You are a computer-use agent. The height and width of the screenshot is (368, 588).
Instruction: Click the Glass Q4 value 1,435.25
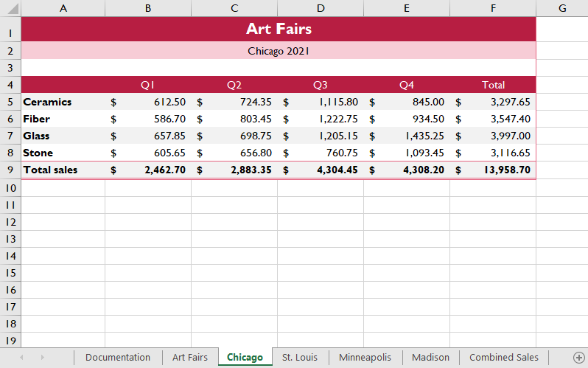pos(407,136)
